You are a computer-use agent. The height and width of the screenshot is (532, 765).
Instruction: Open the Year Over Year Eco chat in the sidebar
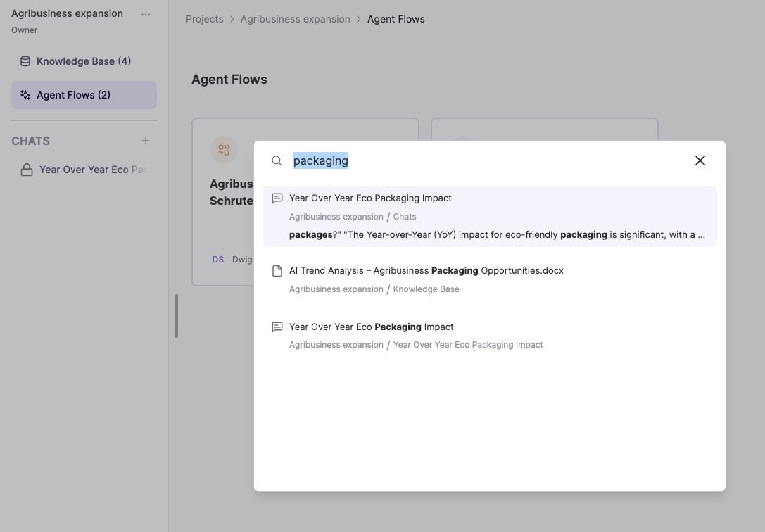84,170
